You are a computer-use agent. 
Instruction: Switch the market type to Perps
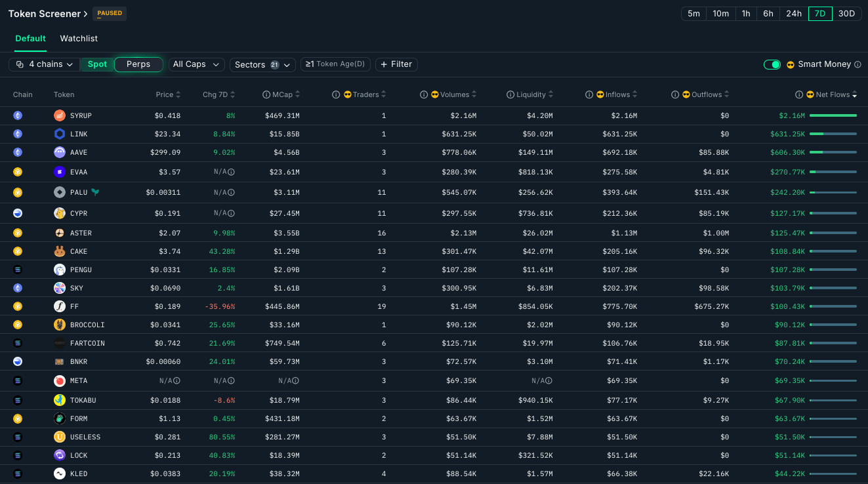pyautogui.click(x=138, y=64)
